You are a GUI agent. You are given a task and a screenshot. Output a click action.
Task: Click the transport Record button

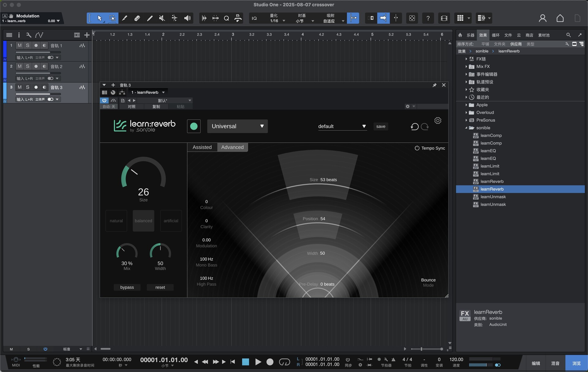(x=270, y=362)
